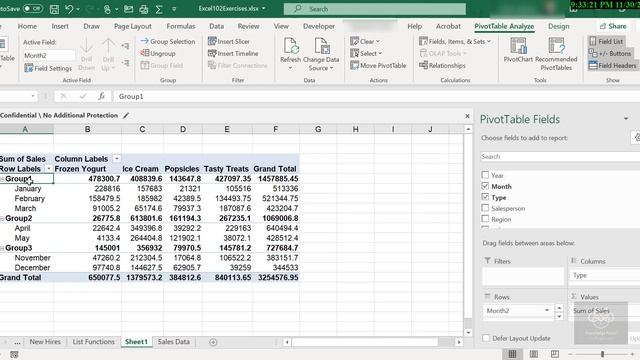
Task: Insert a Slicer for the PivotTable
Action: pyautogui.click(x=229, y=41)
